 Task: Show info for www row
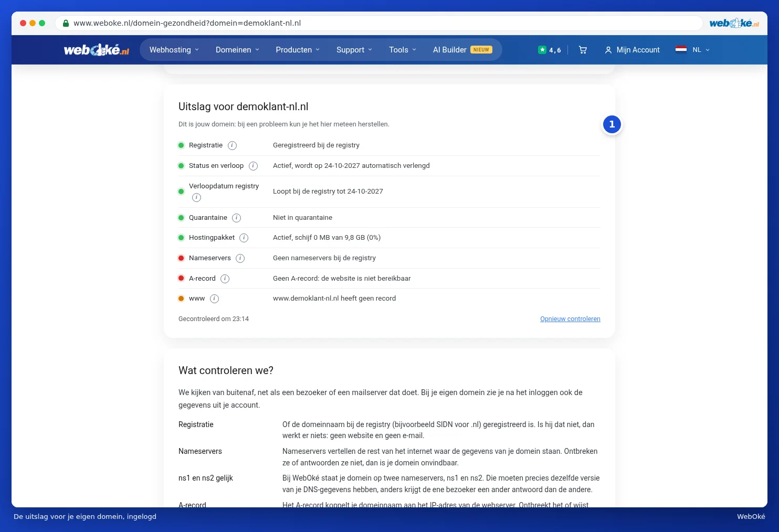coord(214,299)
